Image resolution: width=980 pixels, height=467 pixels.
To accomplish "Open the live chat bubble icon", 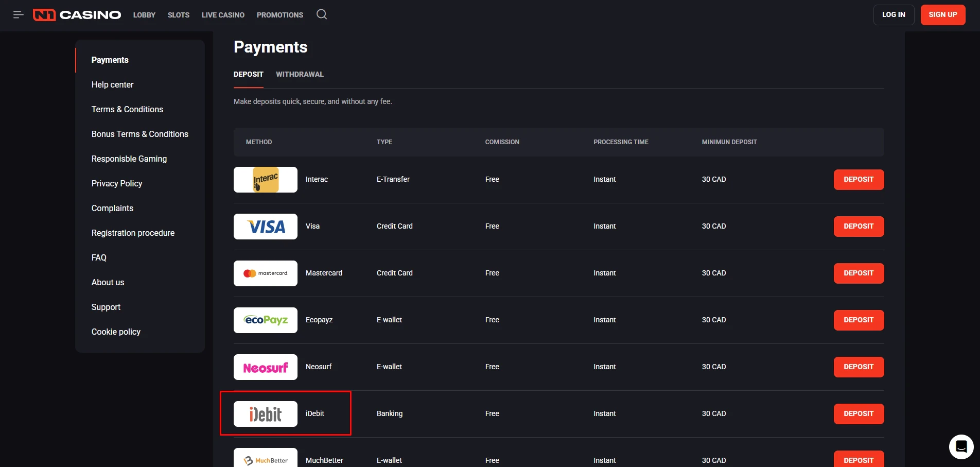I will coord(961,446).
